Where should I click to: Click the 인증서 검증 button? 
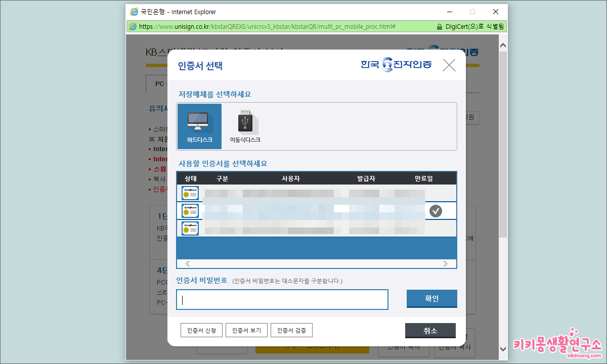[x=291, y=330]
